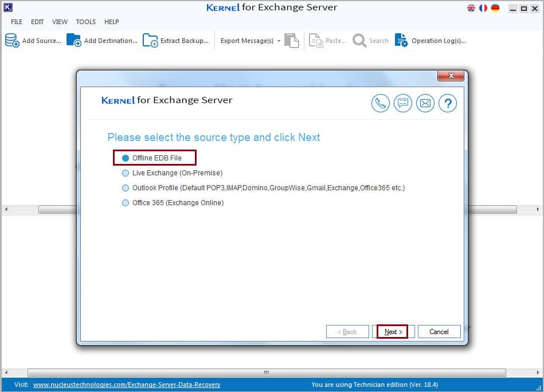Click the Back button

347,332
